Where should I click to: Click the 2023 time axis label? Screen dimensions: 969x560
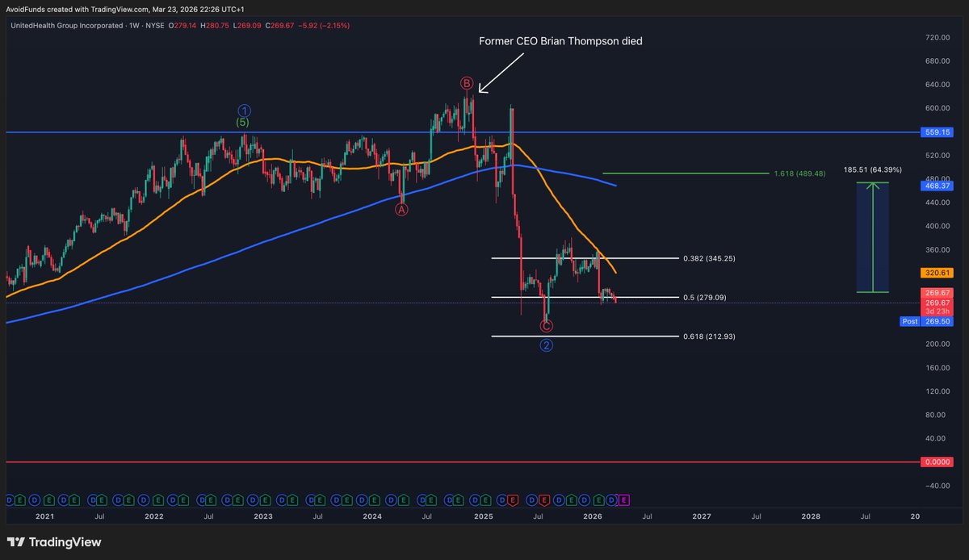tap(263, 516)
